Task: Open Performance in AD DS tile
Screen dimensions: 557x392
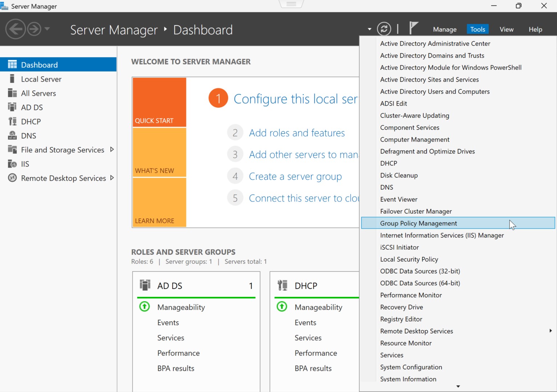Action: click(x=178, y=353)
